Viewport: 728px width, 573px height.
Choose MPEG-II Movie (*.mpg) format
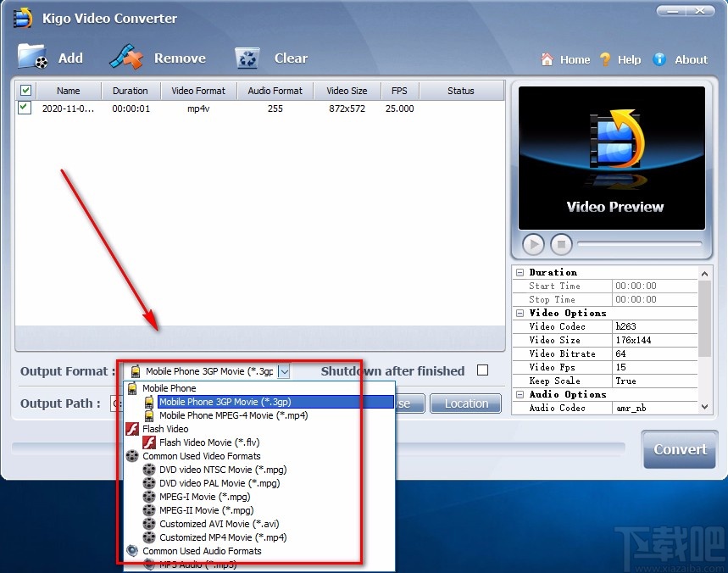point(207,509)
